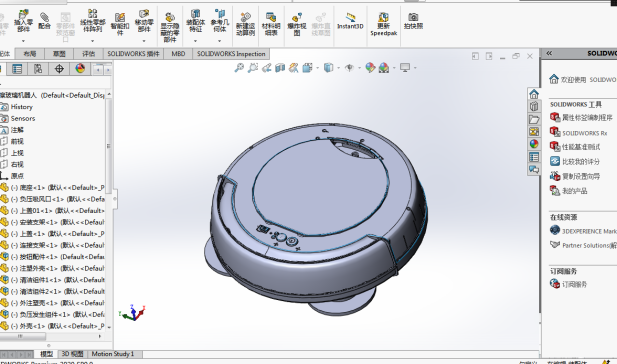Open the PropertyManager tab icon
Image resolution: width=617 pixels, height=364 pixels.
17,69
